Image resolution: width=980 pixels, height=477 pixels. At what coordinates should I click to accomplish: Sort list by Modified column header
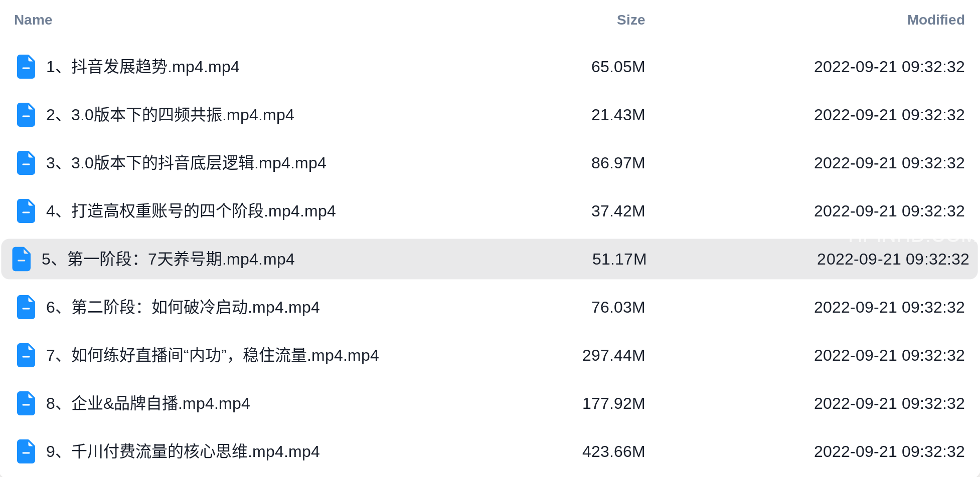pyautogui.click(x=935, y=20)
